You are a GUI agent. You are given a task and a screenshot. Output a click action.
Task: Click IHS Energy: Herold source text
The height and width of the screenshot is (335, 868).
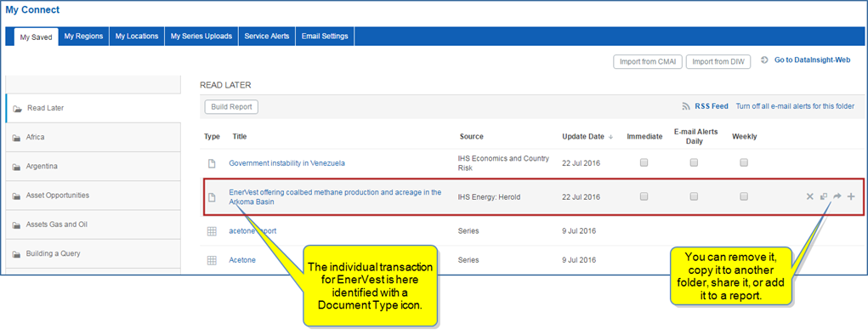[490, 197]
